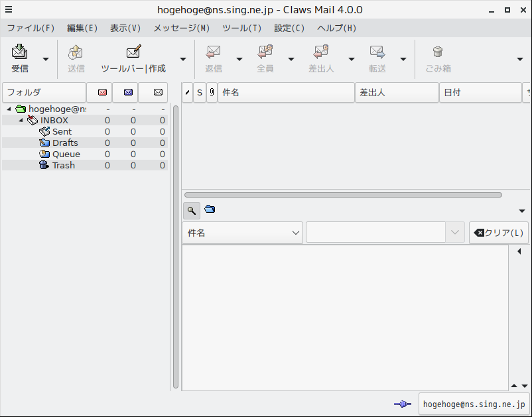Viewport: 532px width, 417px height.
Task: Open the ツール(T) menu
Action: (242, 28)
